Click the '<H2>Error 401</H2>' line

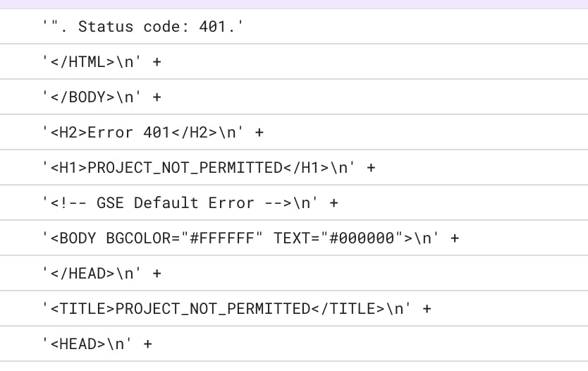294,133
